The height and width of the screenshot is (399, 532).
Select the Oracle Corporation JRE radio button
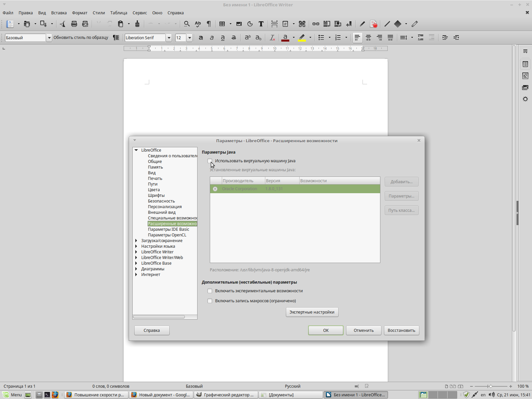coord(215,189)
